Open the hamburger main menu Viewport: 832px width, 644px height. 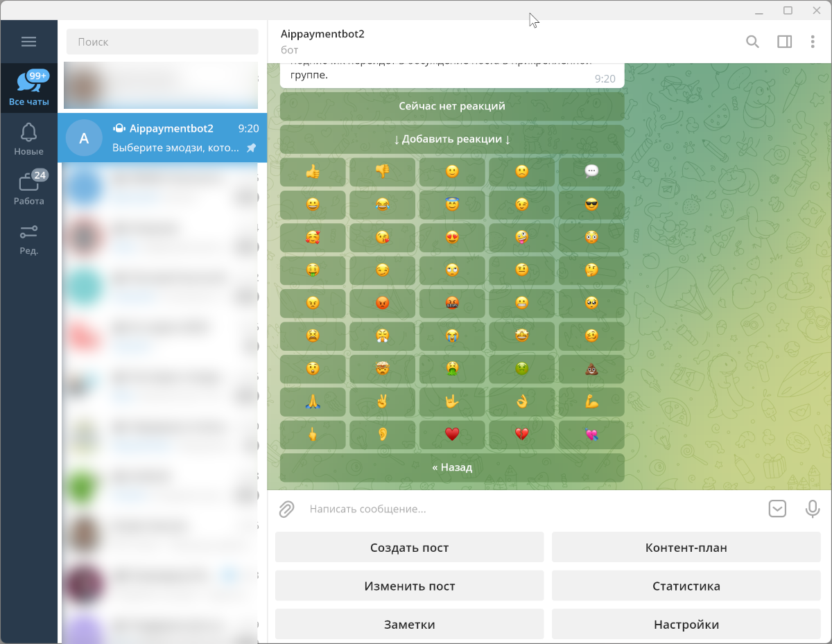click(x=28, y=42)
